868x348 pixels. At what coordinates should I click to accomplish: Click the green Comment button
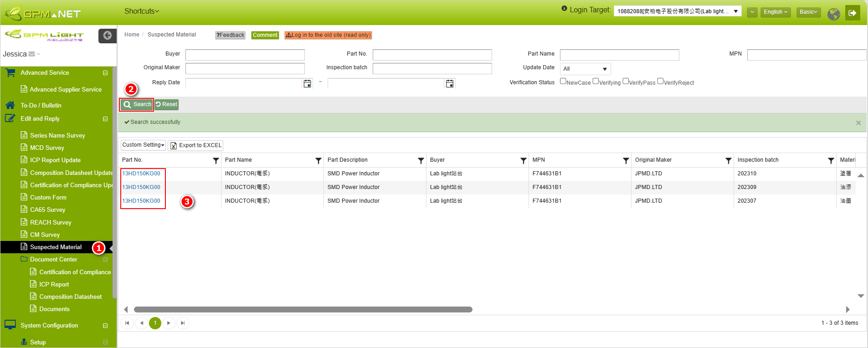265,35
